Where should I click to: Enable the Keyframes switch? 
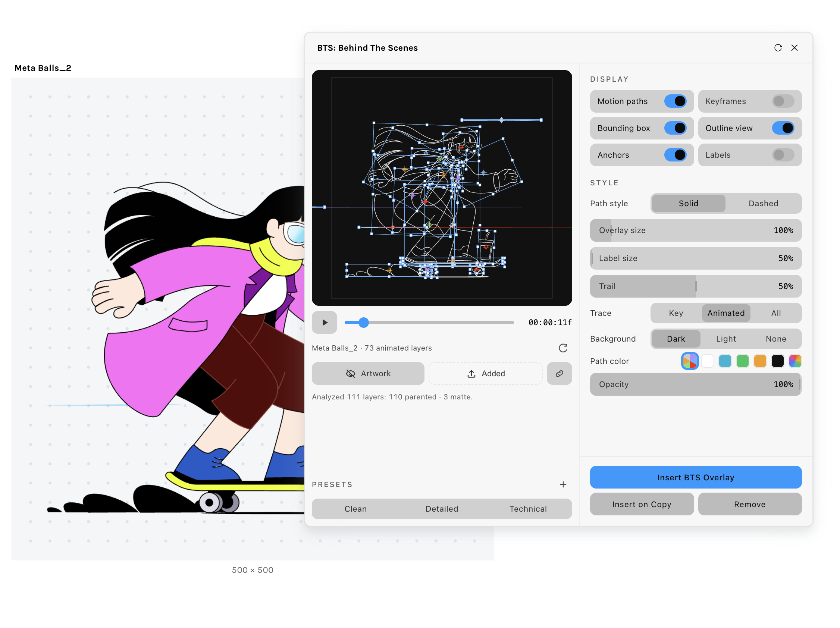pos(783,101)
